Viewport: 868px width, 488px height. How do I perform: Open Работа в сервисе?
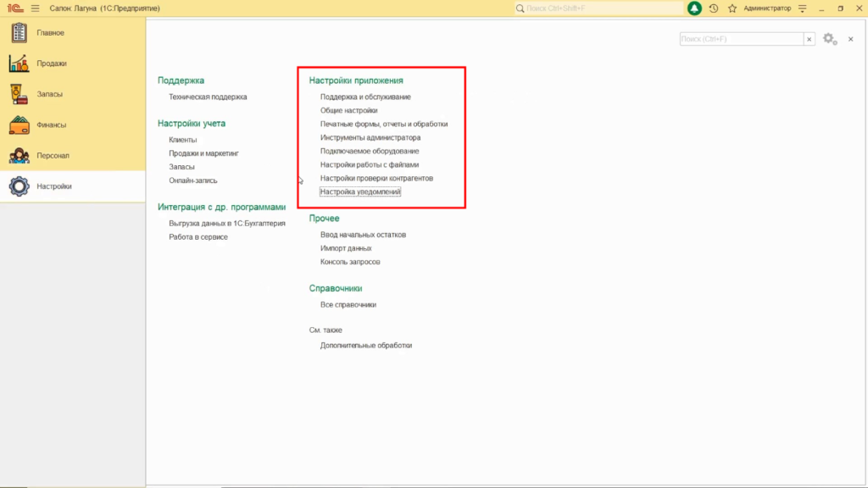198,237
